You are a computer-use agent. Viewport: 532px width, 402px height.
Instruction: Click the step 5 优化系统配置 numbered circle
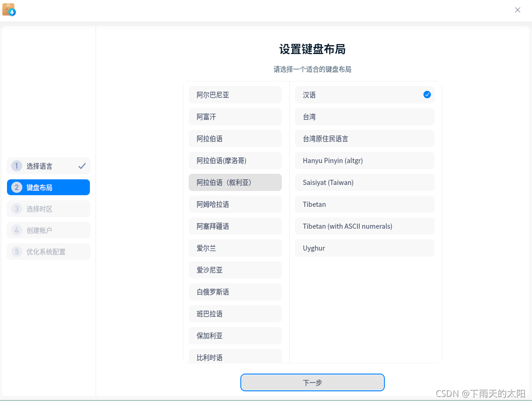pyautogui.click(x=16, y=252)
